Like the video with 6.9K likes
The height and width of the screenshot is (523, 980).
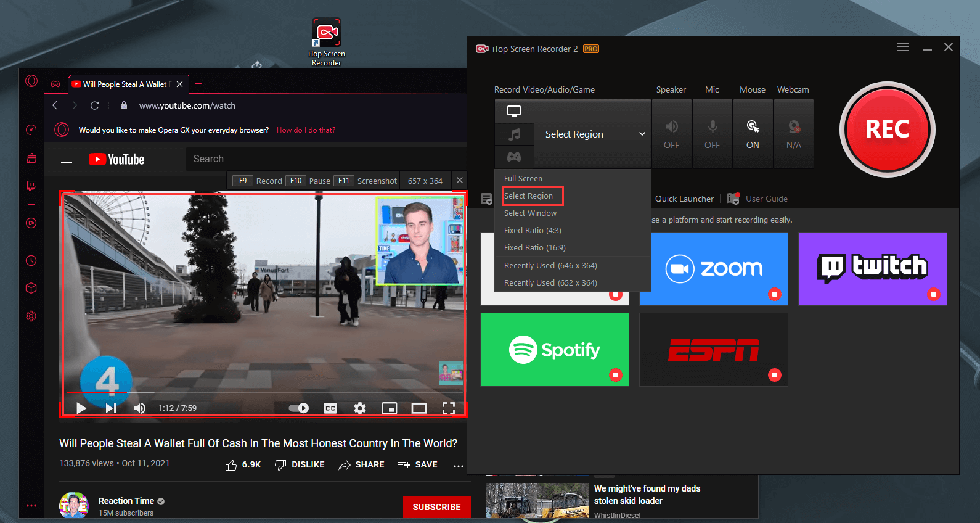243,465
